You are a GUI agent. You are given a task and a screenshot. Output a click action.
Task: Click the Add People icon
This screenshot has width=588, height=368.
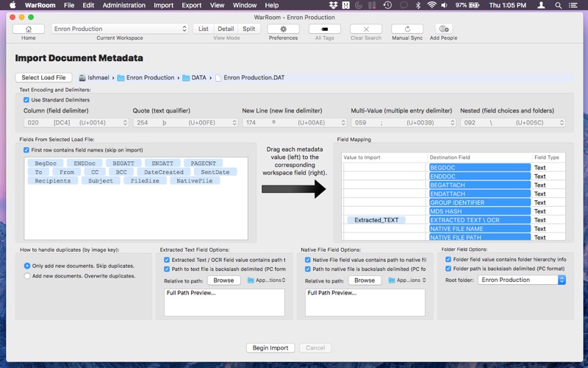tap(444, 29)
